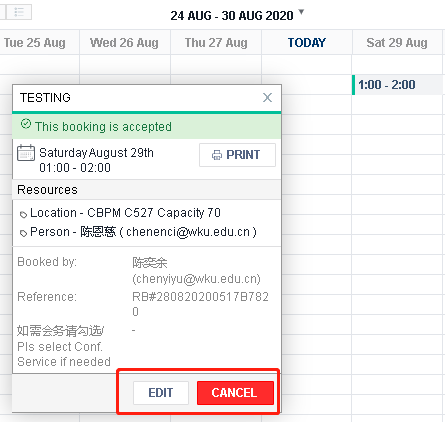This screenshot has width=445, height=422.
Task: Switch to the list view icon
Action: coord(19,12)
